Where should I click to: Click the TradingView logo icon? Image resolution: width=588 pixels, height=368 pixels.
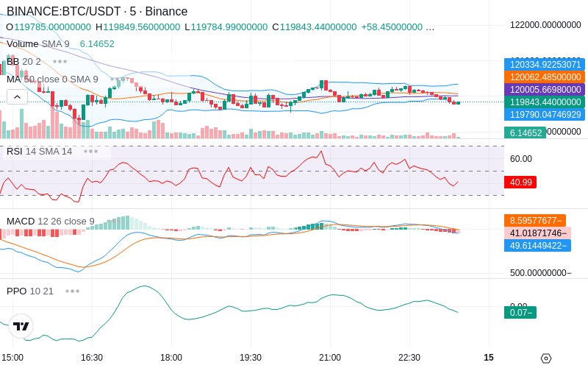[x=21, y=326]
